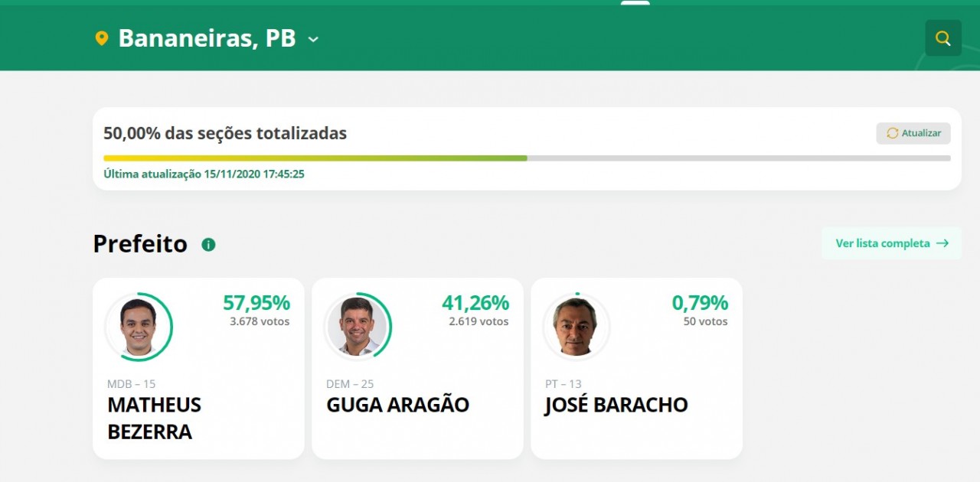Select the JOSÉ BARACHO candidate name
This screenshot has width=980, height=482.
(616, 405)
